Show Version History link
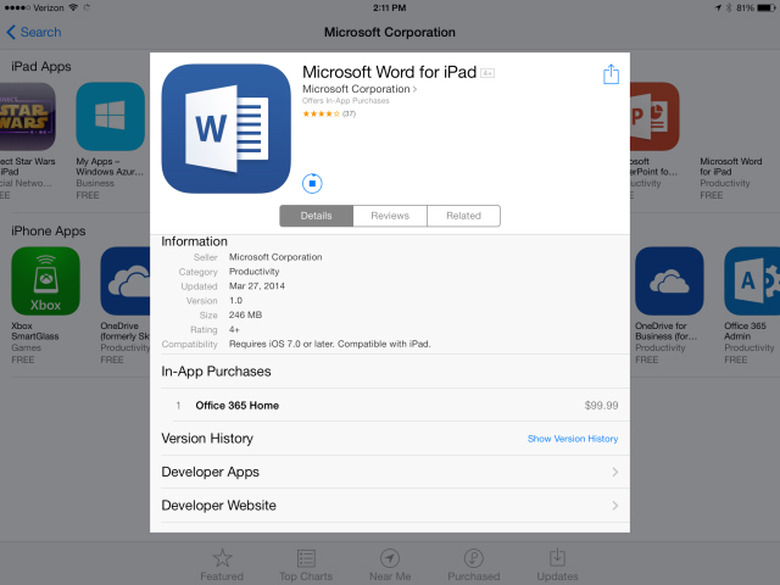This screenshot has height=585, width=780. [x=573, y=439]
